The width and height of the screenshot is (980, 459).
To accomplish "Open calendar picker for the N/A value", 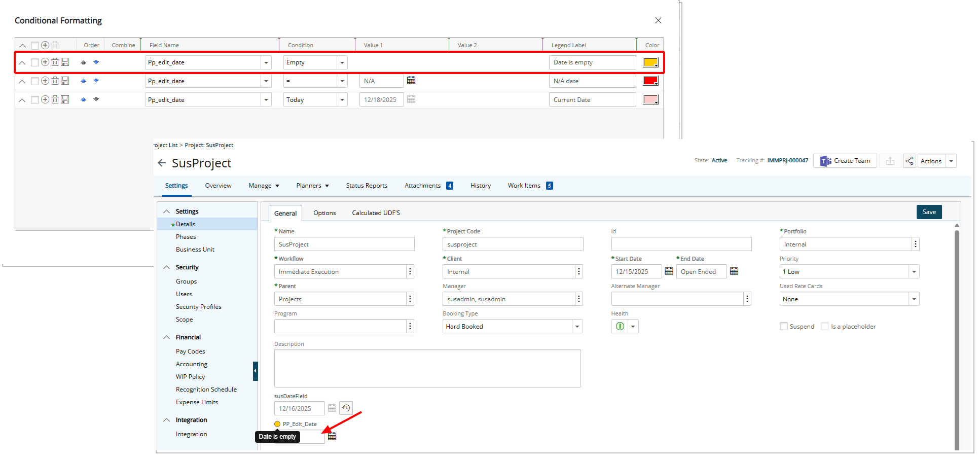I will (x=411, y=80).
